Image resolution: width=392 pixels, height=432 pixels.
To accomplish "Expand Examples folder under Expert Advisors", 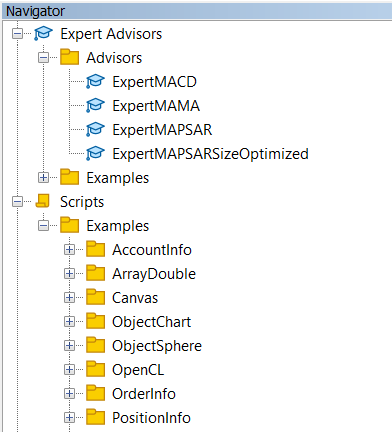I will coord(43,178).
